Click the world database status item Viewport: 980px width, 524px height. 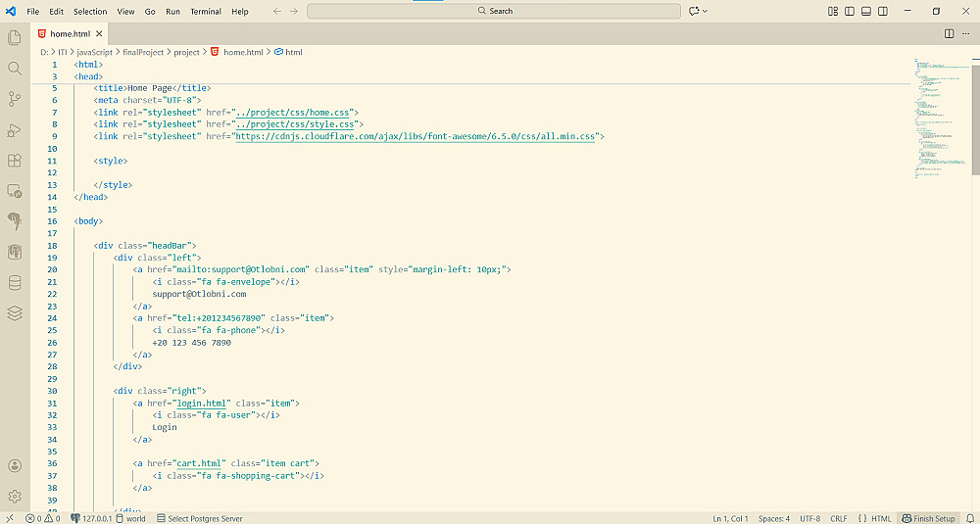pyautogui.click(x=130, y=518)
